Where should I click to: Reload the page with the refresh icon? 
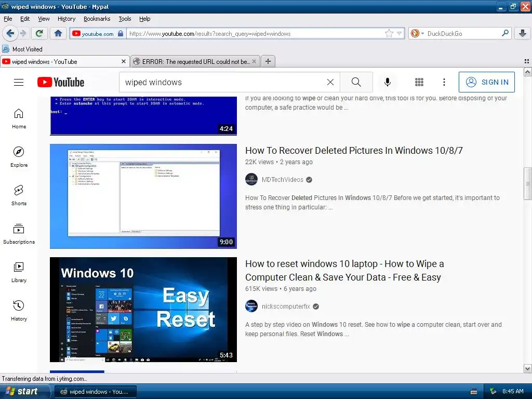pyautogui.click(x=39, y=33)
